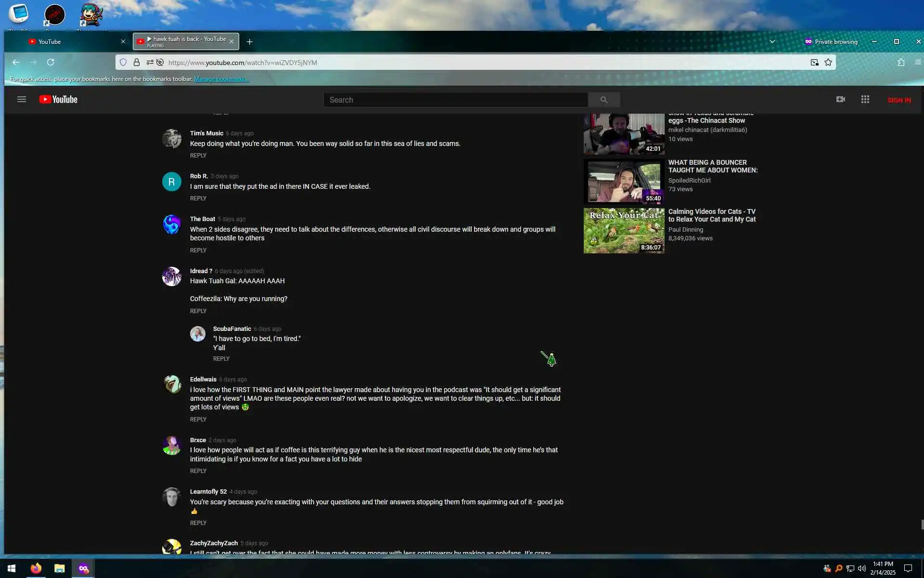Open the Relax Your Cat video thumbnail
Screen dimensions: 924x578
(624, 231)
